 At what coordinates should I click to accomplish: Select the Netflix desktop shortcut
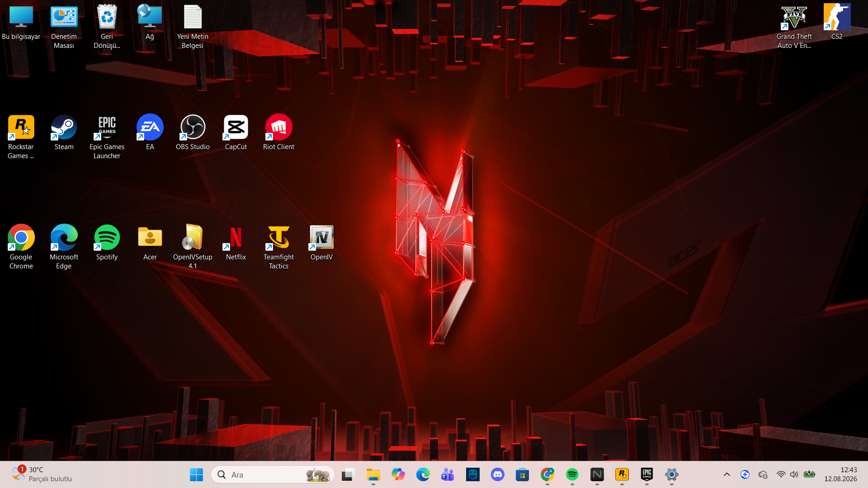click(x=236, y=243)
